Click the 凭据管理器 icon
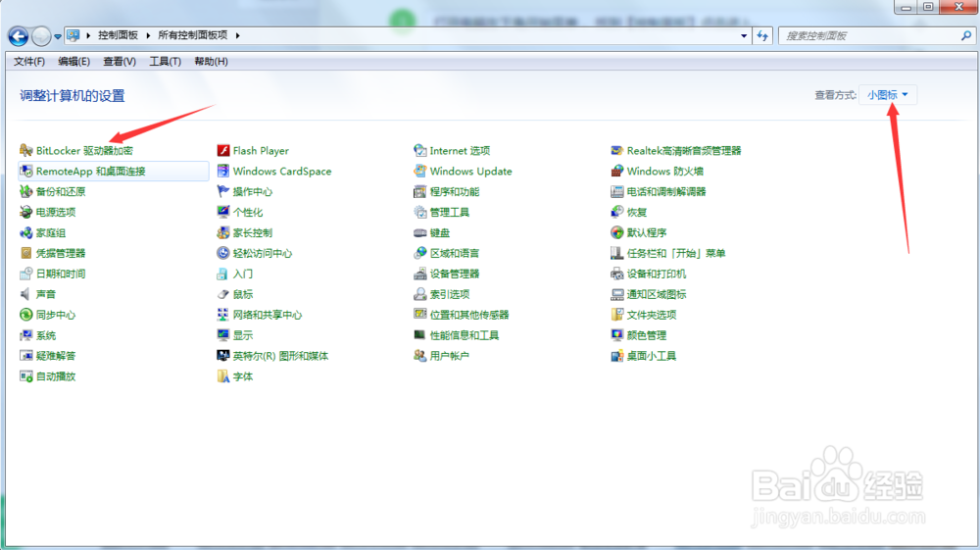 pyautogui.click(x=25, y=253)
